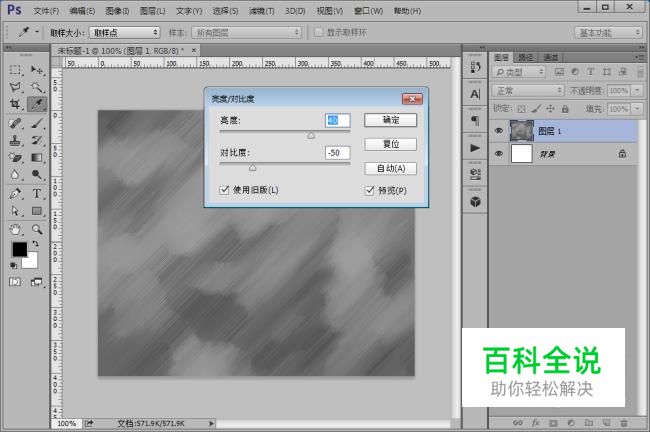Open the 基本功能 workspace dropdown
The width and height of the screenshot is (650, 432).
coord(608,32)
